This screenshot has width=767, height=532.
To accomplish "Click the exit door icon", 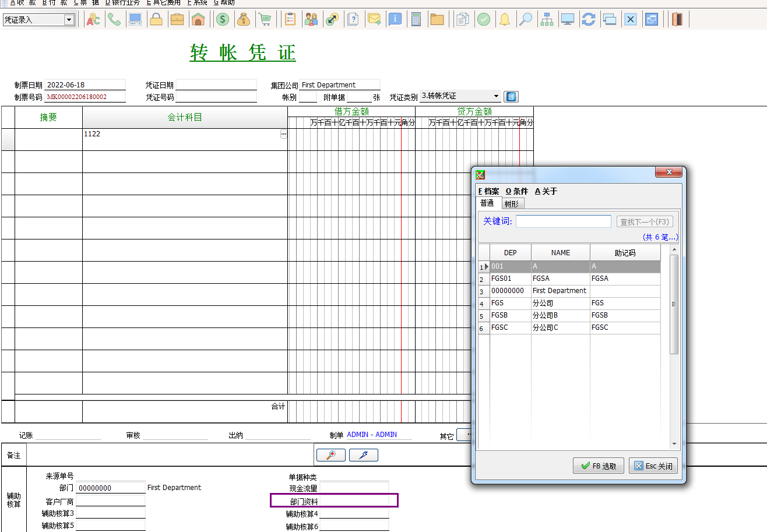I will (677, 19).
